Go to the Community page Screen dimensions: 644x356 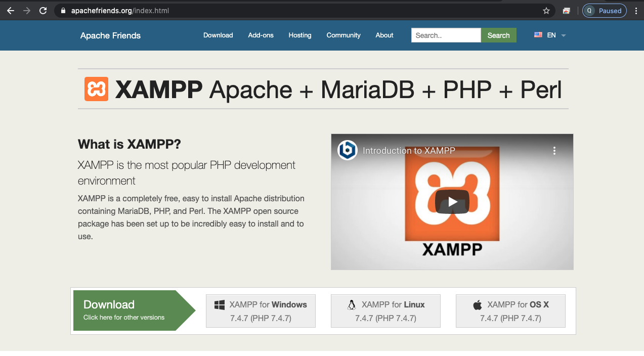coord(344,35)
